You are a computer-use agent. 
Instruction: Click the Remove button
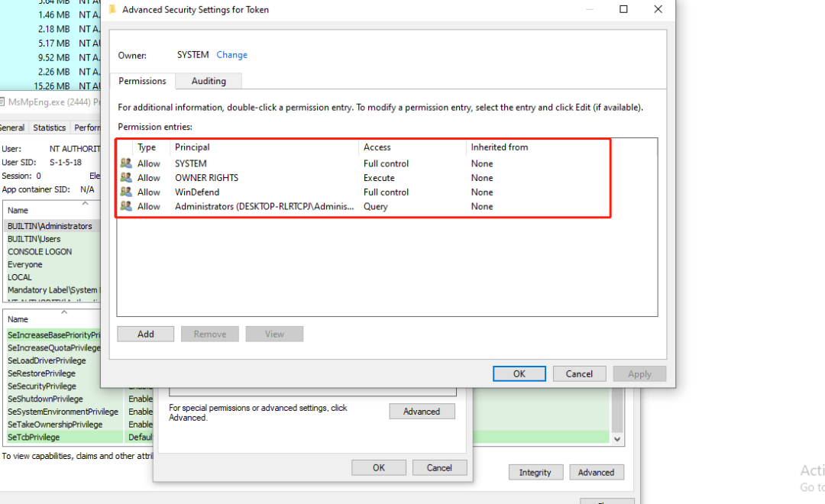pyautogui.click(x=210, y=334)
